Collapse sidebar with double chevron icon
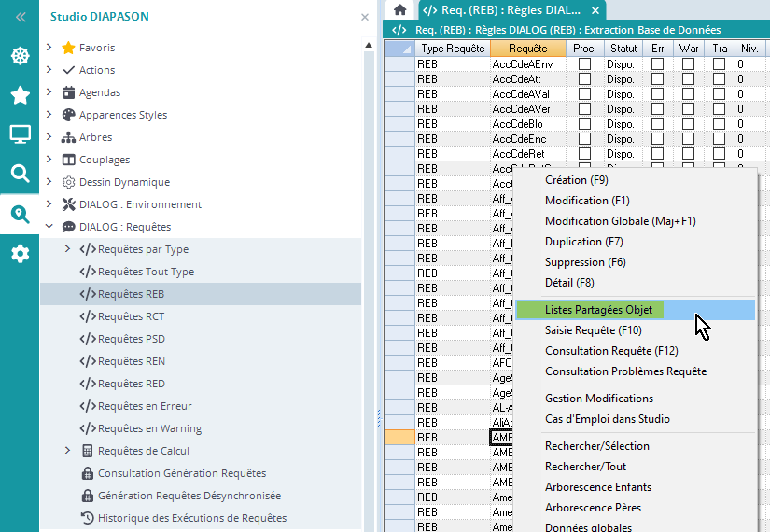 20,17
